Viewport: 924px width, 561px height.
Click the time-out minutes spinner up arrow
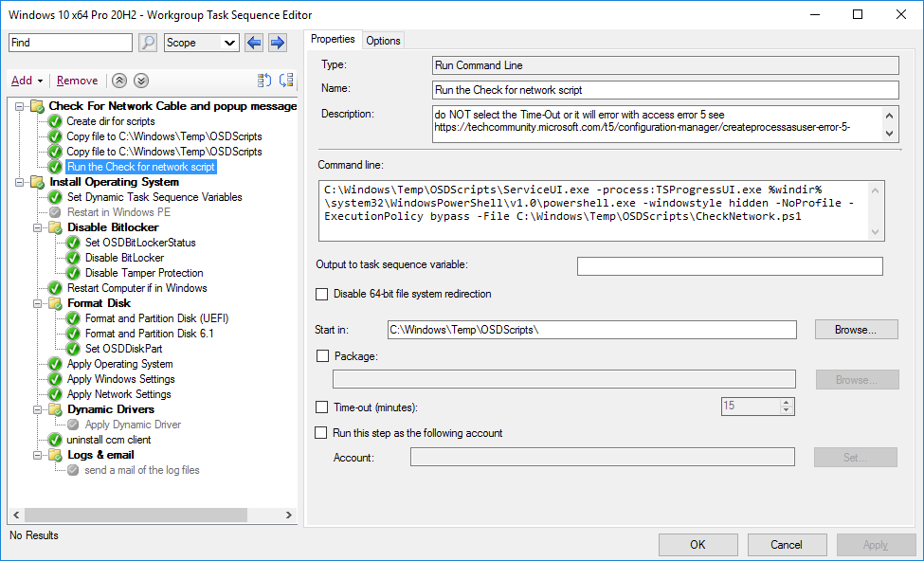point(787,403)
